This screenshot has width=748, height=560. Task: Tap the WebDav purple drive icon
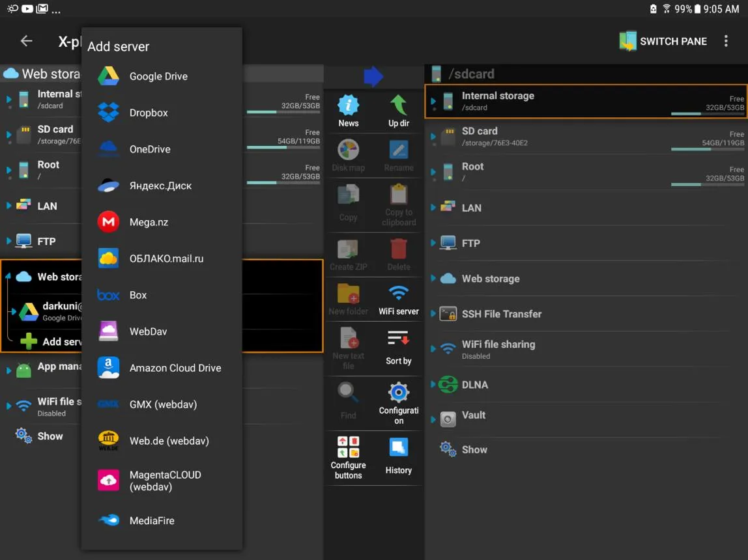[108, 331]
